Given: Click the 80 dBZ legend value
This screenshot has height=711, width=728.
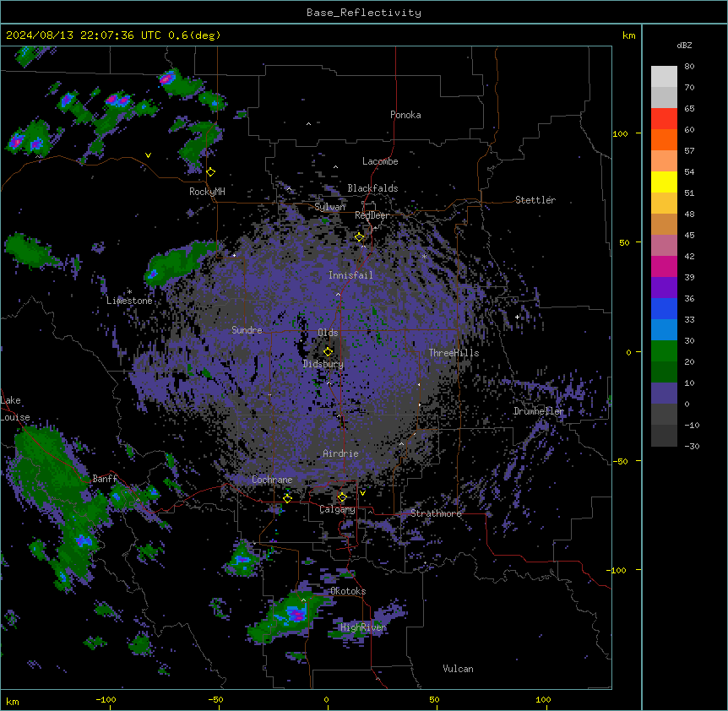Looking at the screenshot, I should pos(689,67).
